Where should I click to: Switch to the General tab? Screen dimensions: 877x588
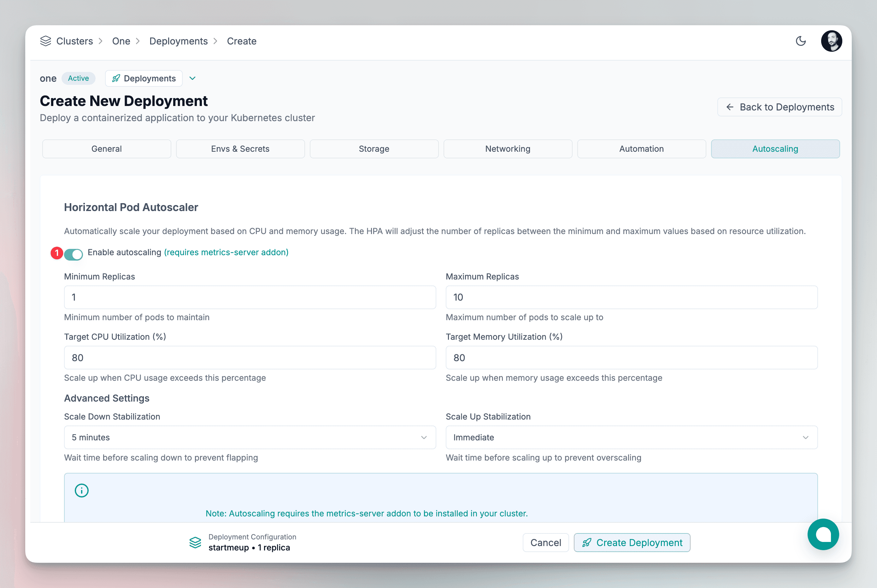(107, 149)
